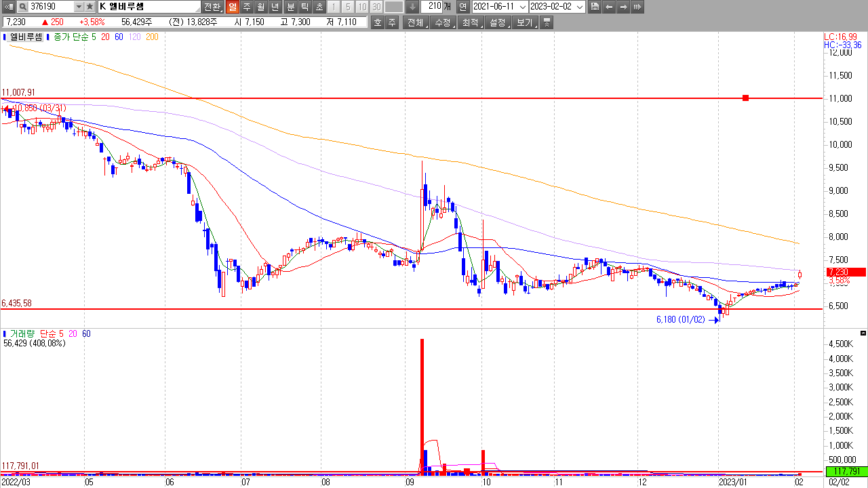Close the volume pane with small x
The height and width of the screenshot is (488, 868).
tap(863, 333)
